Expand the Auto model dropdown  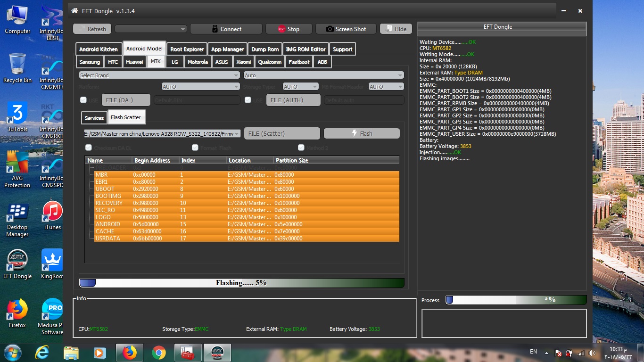(324, 75)
